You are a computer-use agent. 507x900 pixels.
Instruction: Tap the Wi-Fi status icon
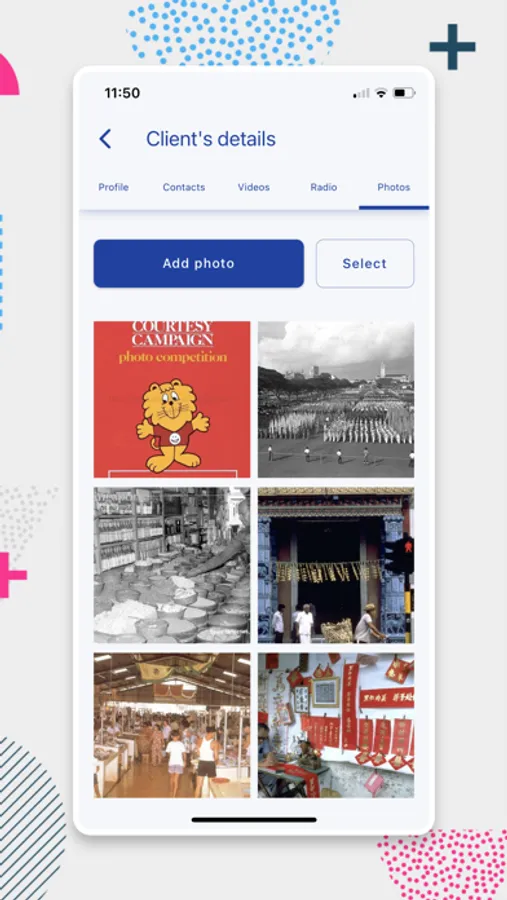[381, 93]
